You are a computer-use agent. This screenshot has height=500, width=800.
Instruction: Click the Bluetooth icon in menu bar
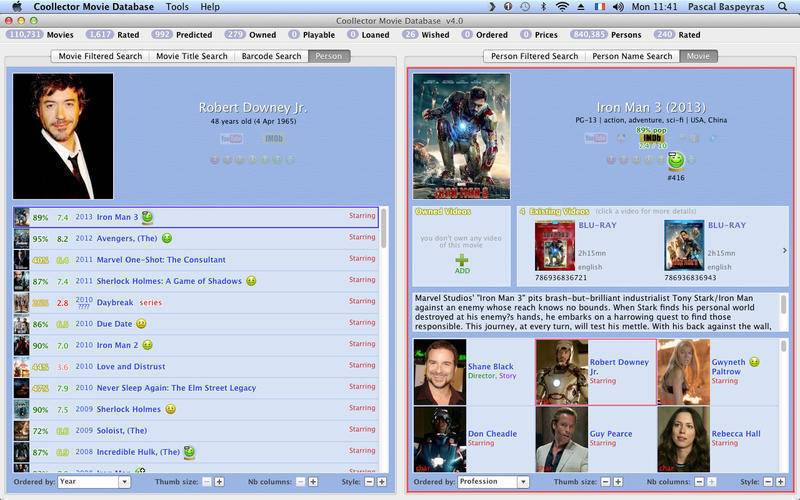(x=543, y=7)
